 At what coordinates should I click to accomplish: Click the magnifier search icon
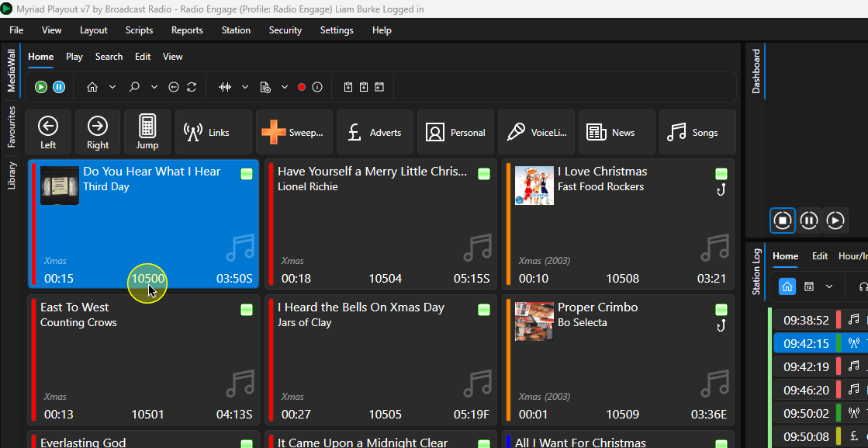tap(134, 87)
